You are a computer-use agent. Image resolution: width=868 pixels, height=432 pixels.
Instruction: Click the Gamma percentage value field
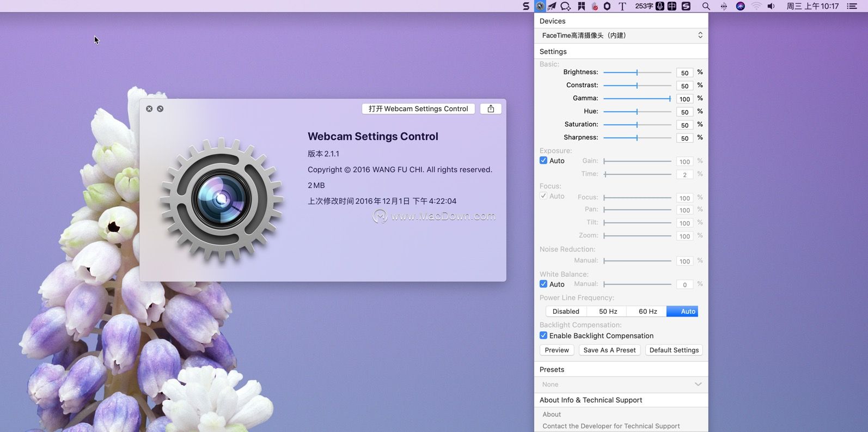click(x=684, y=99)
